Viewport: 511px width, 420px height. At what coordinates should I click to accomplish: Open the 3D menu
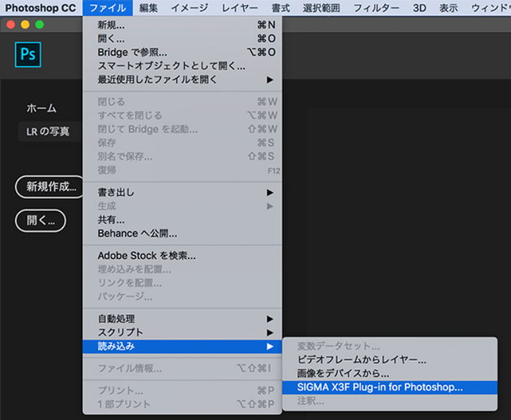pyautogui.click(x=419, y=8)
